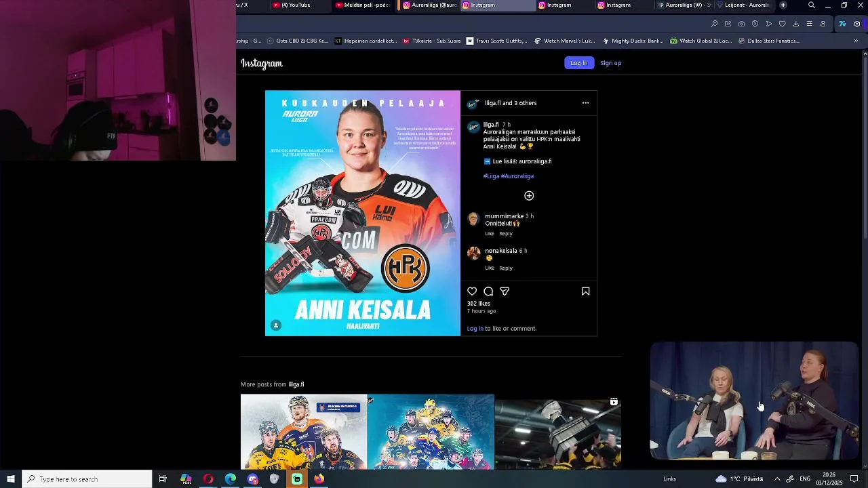Open the #Liiga hashtag link
This screenshot has width=868, height=488.
[x=491, y=176]
